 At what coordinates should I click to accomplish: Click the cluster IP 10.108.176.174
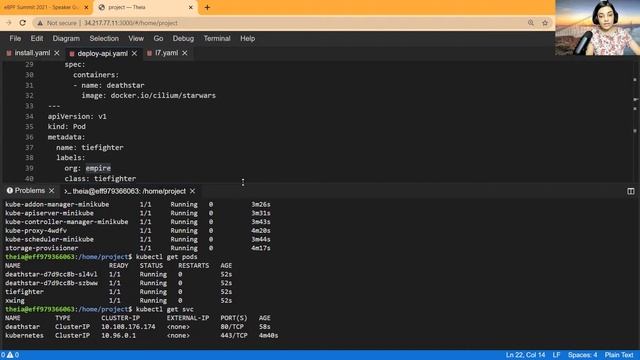click(128, 327)
